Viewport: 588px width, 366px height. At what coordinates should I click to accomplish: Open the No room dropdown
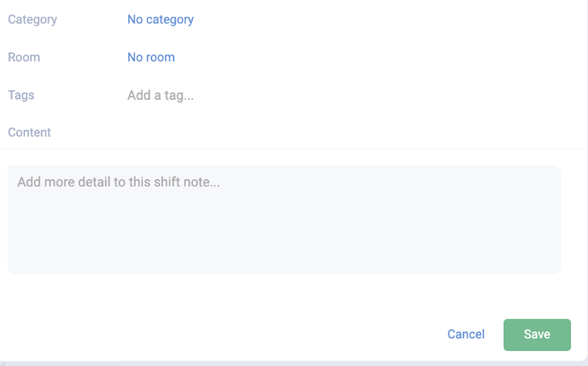(151, 57)
